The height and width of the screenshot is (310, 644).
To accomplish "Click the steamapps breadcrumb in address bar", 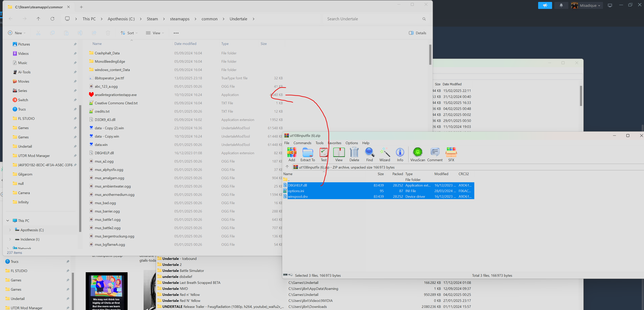I will tap(180, 19).
